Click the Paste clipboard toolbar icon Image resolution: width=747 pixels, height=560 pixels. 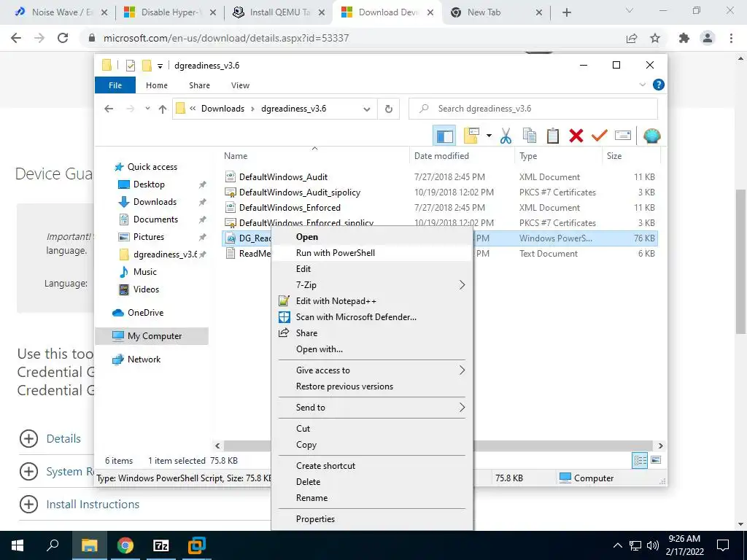(x=553, y=136)
